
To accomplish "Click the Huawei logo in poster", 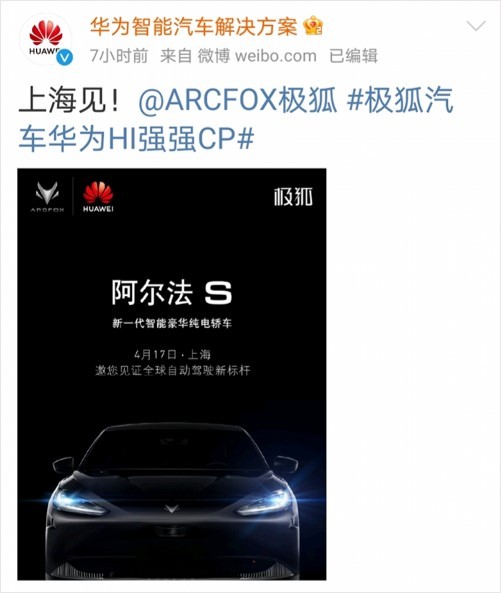I will [98, 197].
